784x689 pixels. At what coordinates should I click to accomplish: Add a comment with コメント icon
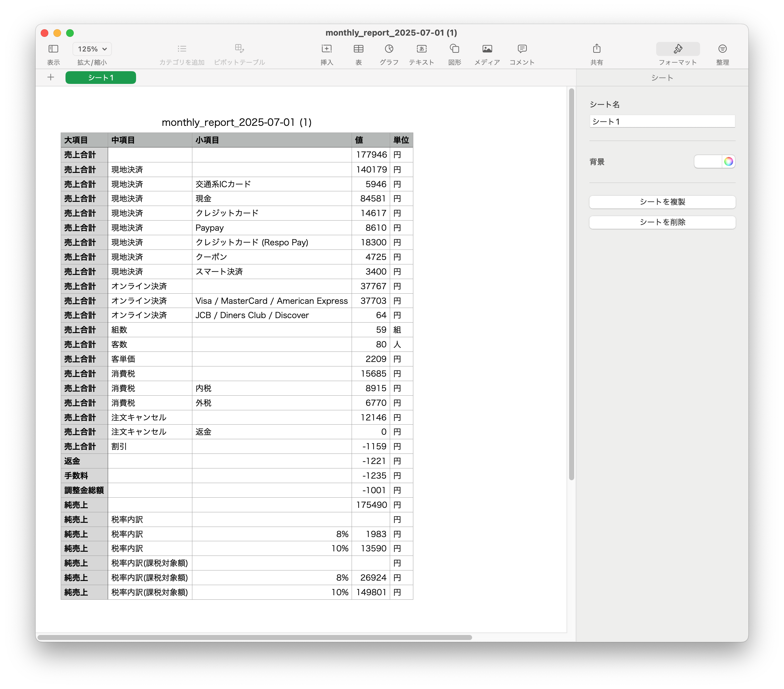tap(522, 49)
